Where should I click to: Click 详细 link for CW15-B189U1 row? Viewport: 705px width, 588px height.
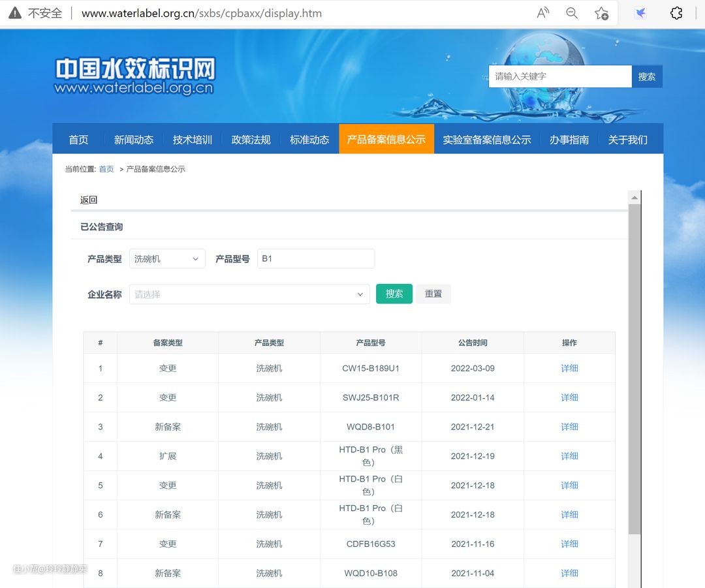569,368
